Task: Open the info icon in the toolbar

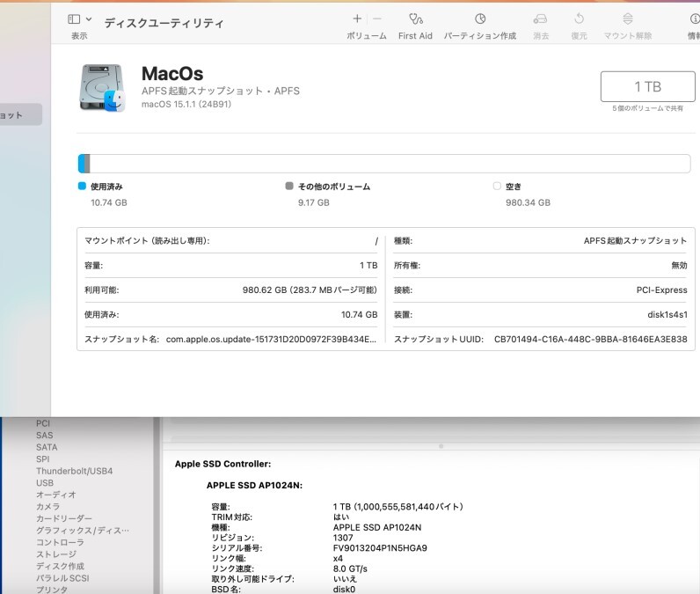Action: [x=695, y=18]
